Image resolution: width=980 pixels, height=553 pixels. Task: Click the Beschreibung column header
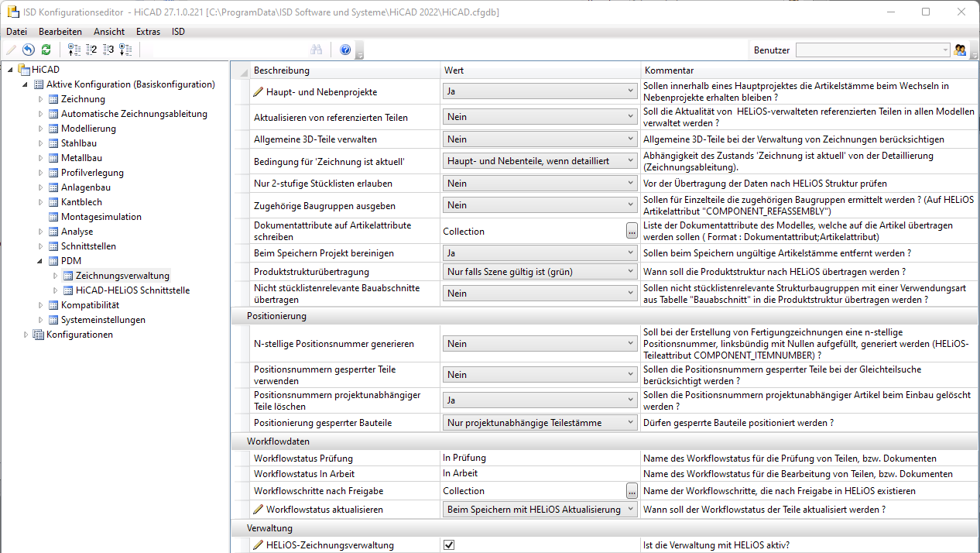(x=345, y=70)
